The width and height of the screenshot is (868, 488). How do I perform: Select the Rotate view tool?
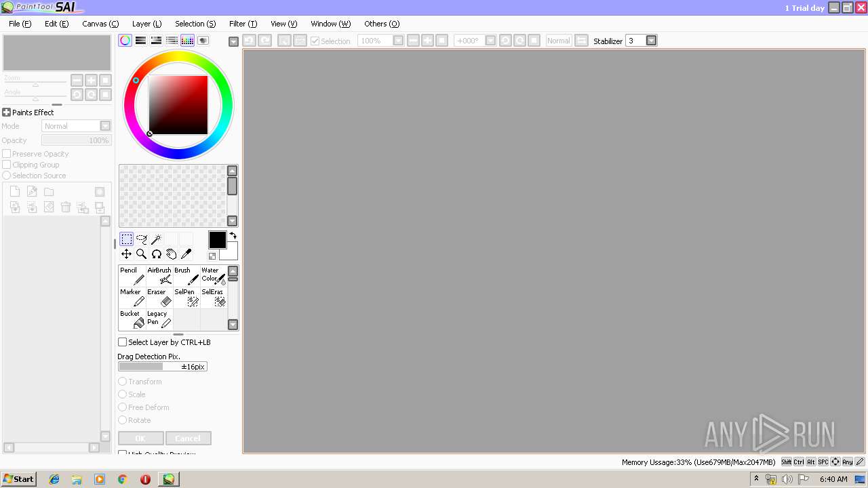(x=157, y=253)
